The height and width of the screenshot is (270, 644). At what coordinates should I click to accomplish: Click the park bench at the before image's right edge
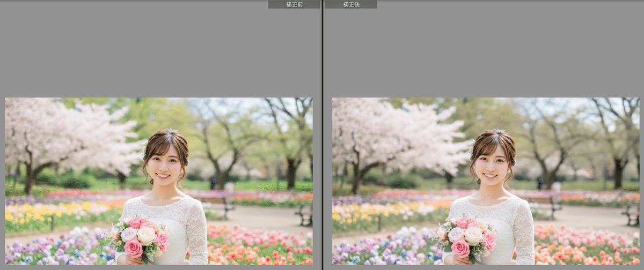pyautogui.click(x=304, y=213)
